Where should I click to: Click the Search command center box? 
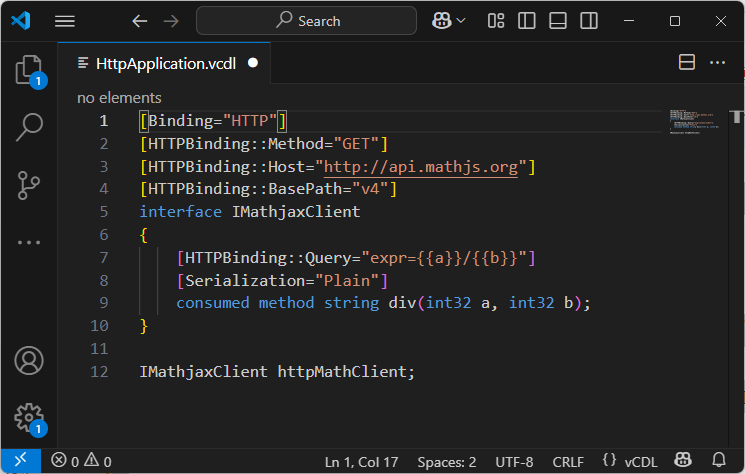point(306,21)
